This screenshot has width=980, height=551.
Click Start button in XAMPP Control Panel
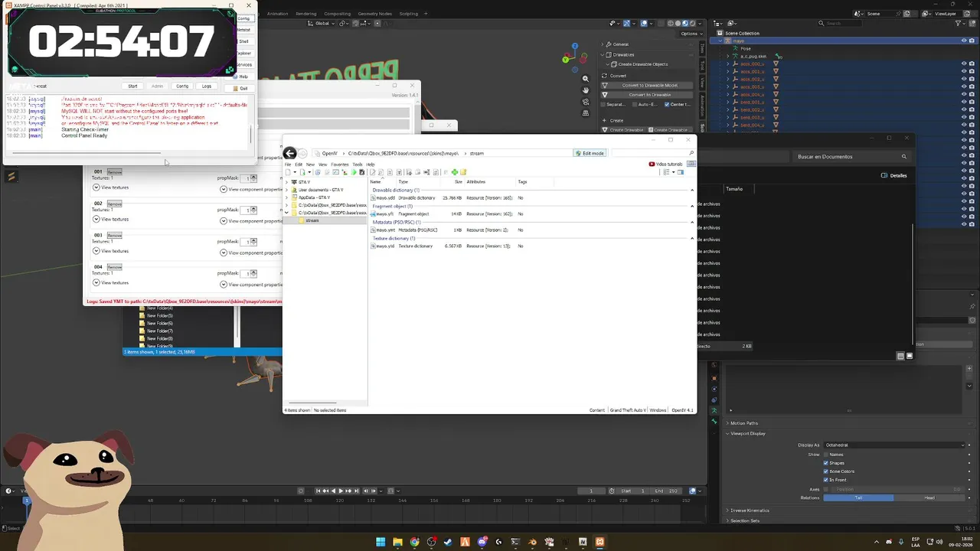[132, 86]
